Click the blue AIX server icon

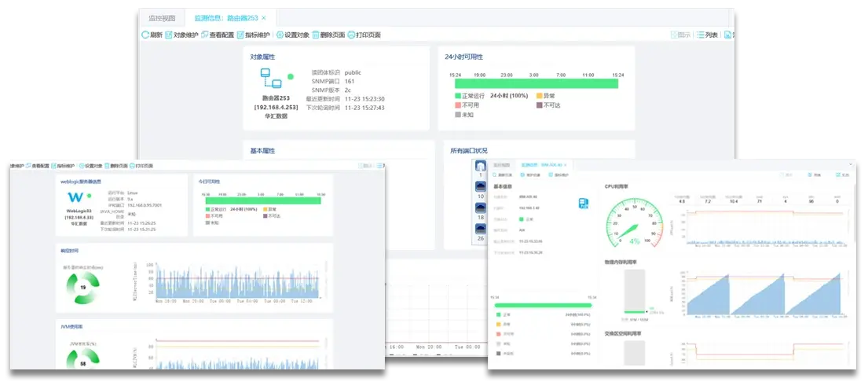pyautogui.click(x=583, y=203)
